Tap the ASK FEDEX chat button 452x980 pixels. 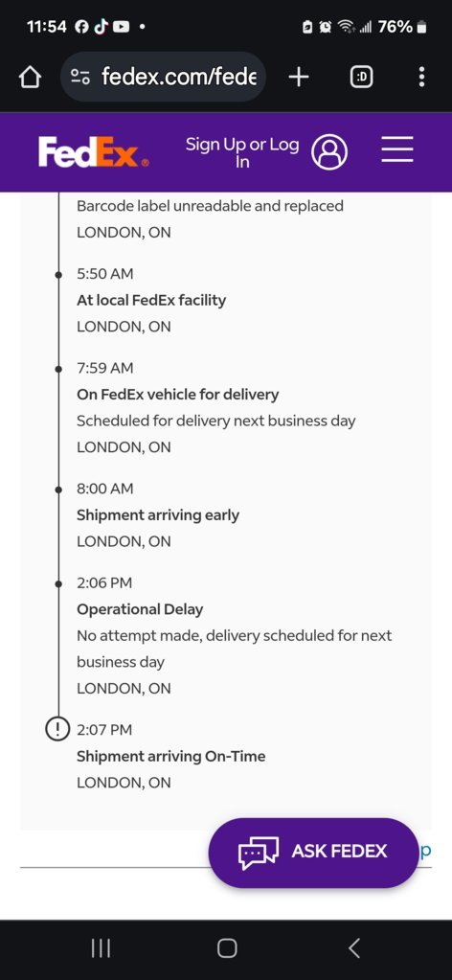pyautogui.click(x=312, y=853)
